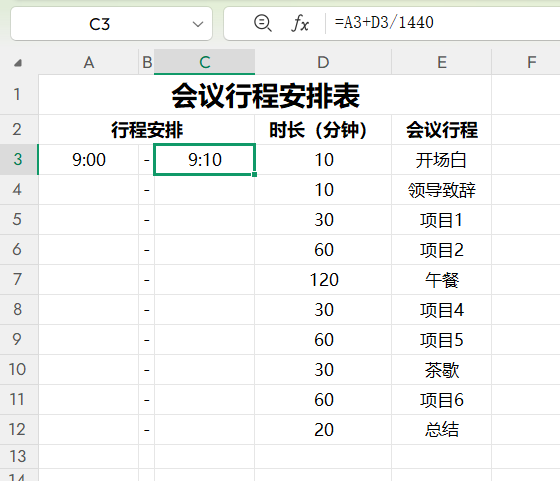Select duration cell D4 with 10
This screenshot has height=481, width=560.
pos(323,190)
